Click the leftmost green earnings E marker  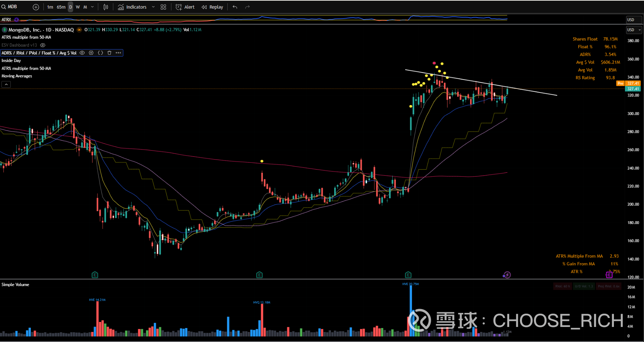pyautogui.click(x=95, y=275)
